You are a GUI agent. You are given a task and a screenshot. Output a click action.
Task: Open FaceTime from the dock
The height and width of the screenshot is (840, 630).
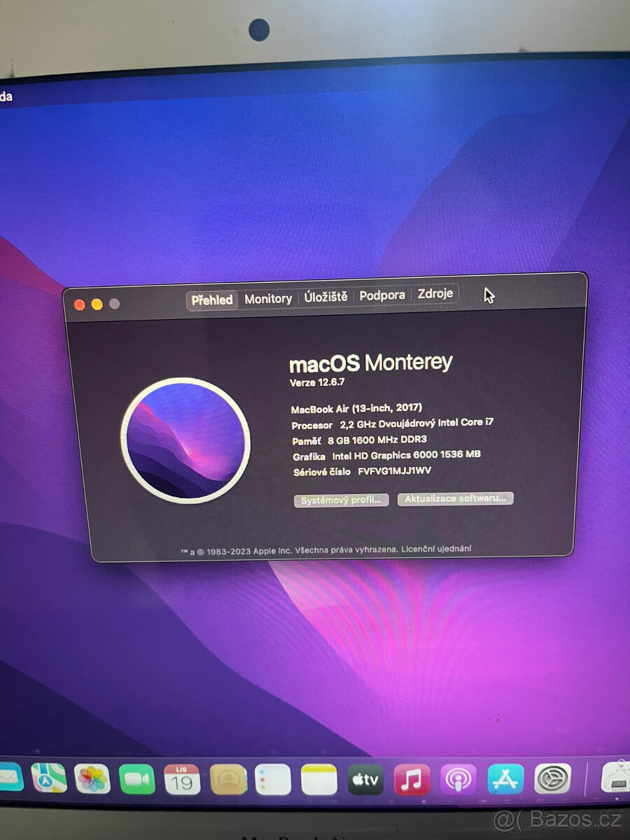137,779
